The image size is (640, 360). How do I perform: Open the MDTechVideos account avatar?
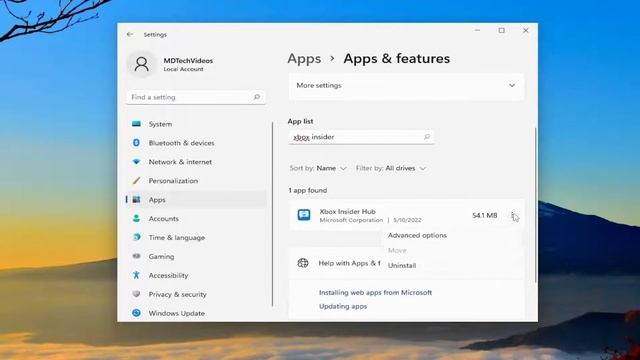pyautogui.click(x=142, y=64)
